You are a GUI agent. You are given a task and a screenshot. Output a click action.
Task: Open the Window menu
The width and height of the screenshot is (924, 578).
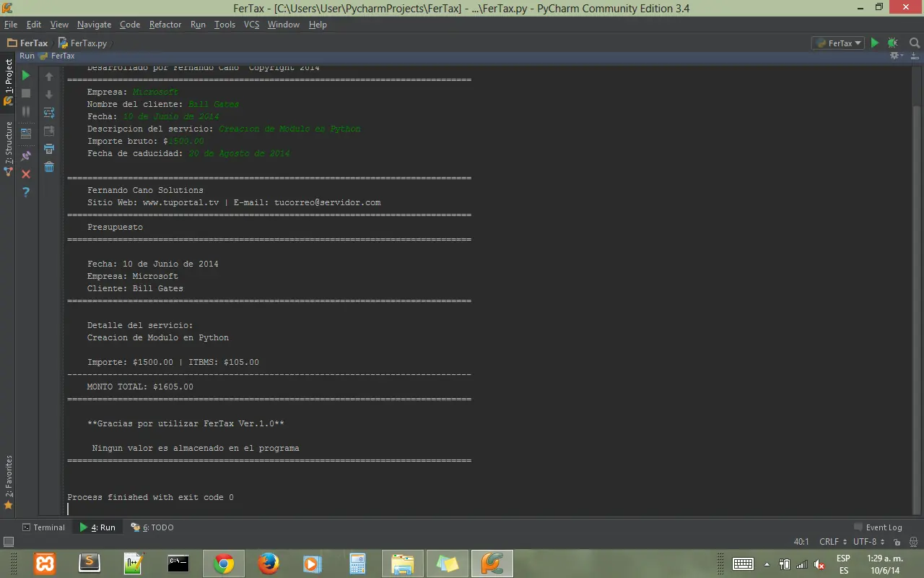point(284,25)
